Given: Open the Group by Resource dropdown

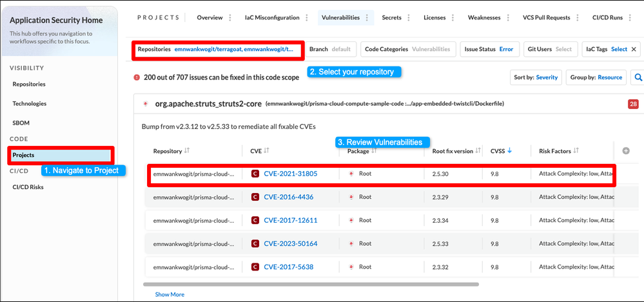Looking at the screenshot, I should 596,77.
